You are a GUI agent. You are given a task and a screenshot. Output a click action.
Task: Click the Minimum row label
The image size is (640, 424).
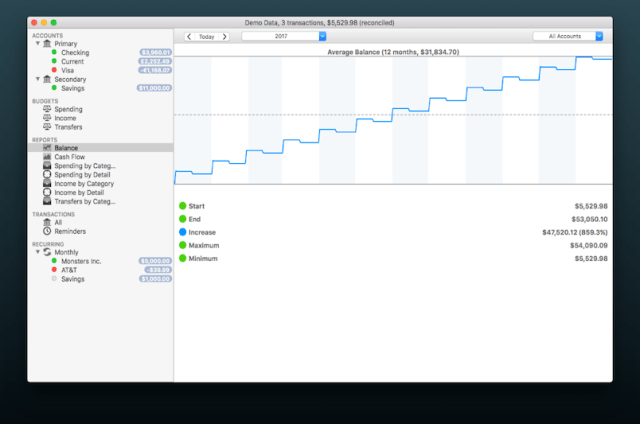[x=203, y=258]
